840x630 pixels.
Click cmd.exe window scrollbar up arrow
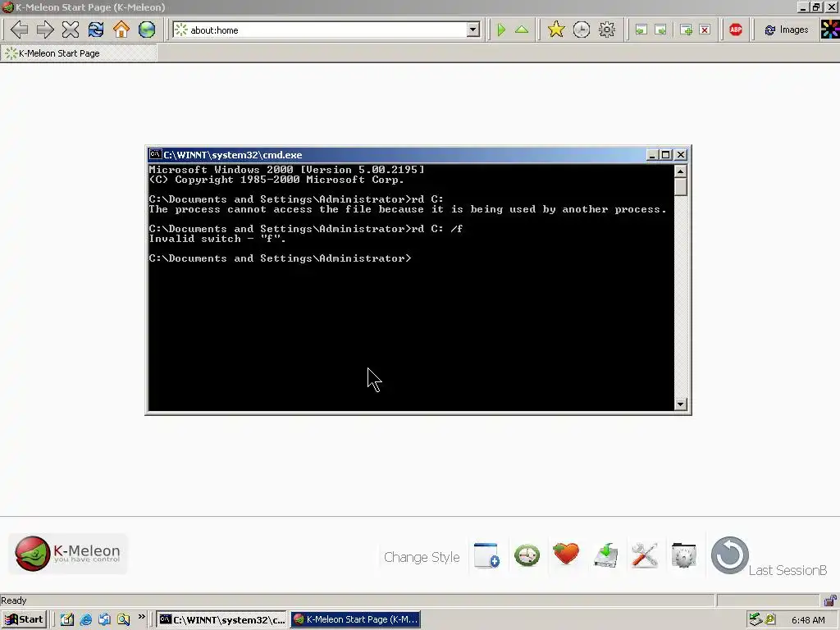pos(680,171)
